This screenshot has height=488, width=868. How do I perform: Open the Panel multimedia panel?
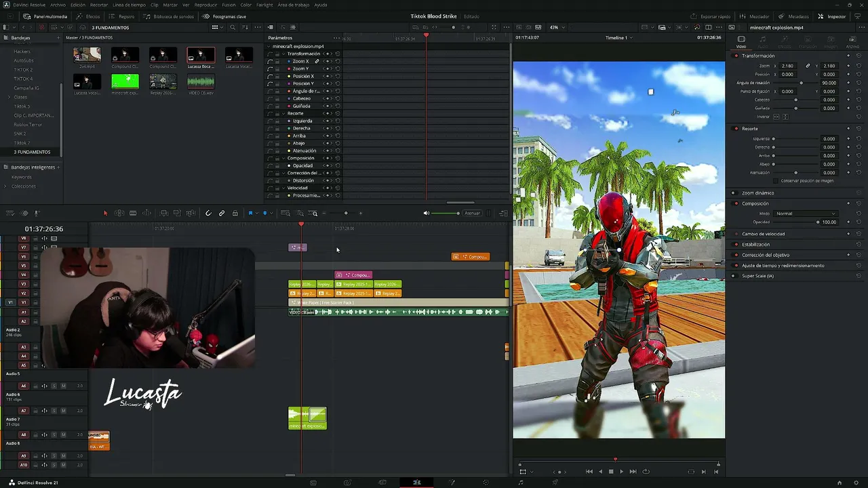[x=45, y=16]
